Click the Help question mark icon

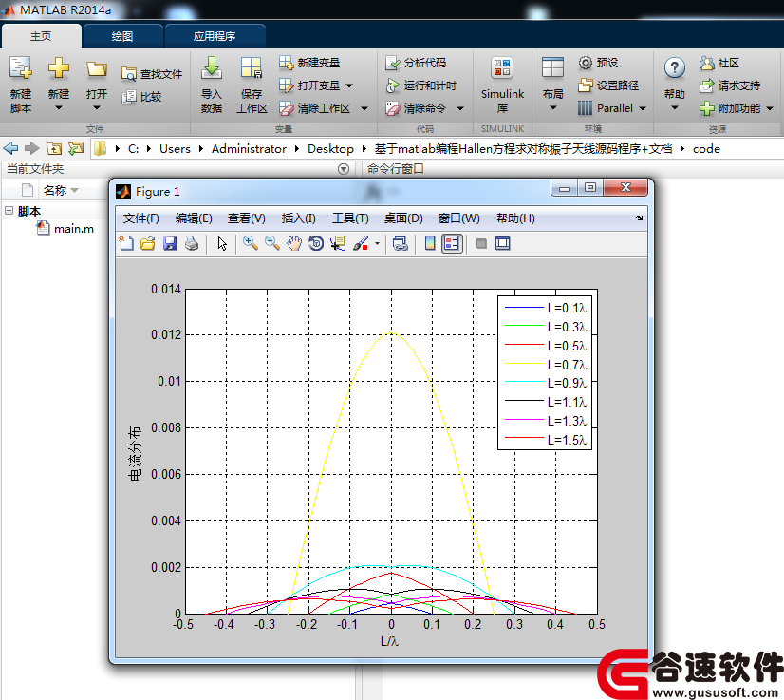(675, 67)
